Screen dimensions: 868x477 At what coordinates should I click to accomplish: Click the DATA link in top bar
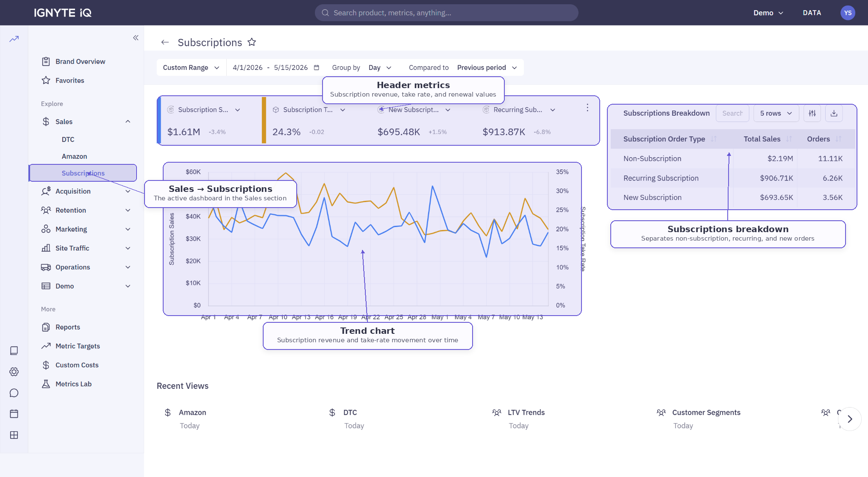[812, 13]
